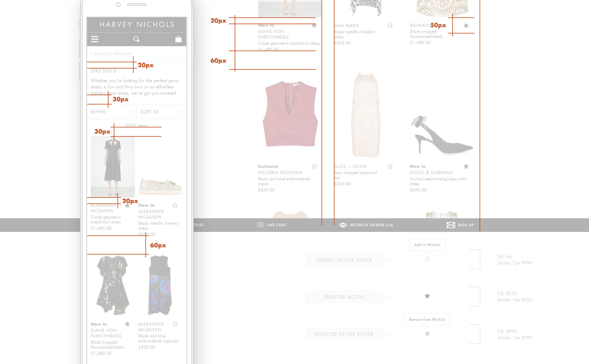Open mobile black dress model photo
589x364 pixels.
point(113,166)
